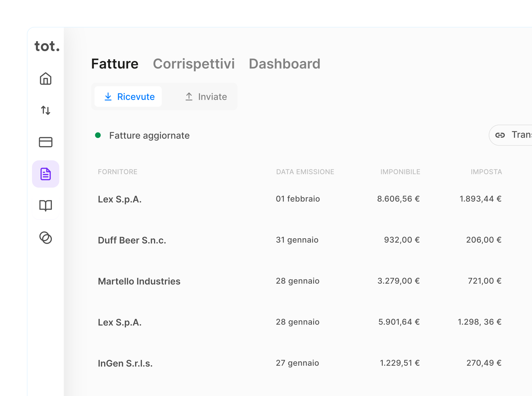The height and width of the screenshot is (396, 532).
Task: Open the card sidebar icon
Action: tap(46, 142)
